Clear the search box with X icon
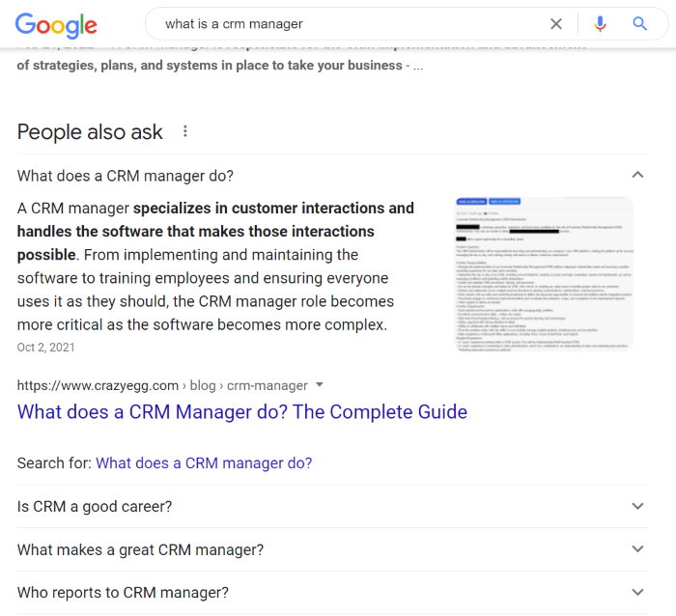Screen dimensions: 676x616 (x=556, y=24)
